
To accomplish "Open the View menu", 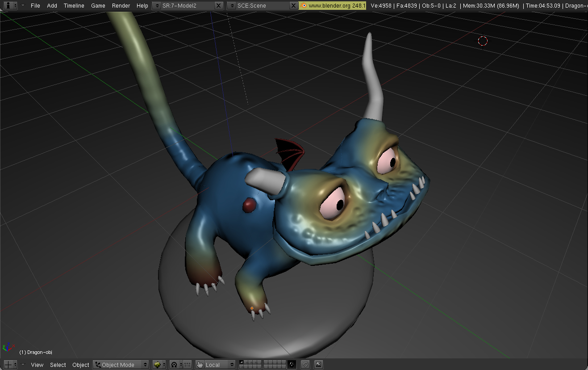I will [37, 365].
